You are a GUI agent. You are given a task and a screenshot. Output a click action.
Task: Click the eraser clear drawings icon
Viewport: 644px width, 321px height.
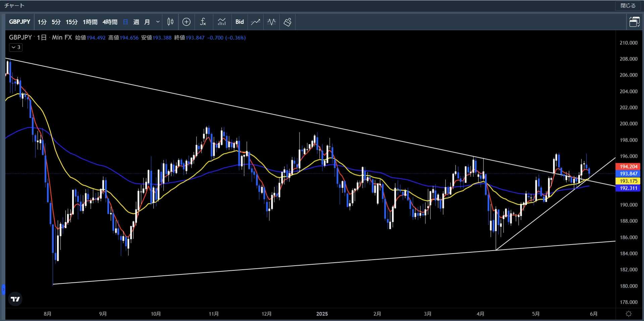(287, 22)
